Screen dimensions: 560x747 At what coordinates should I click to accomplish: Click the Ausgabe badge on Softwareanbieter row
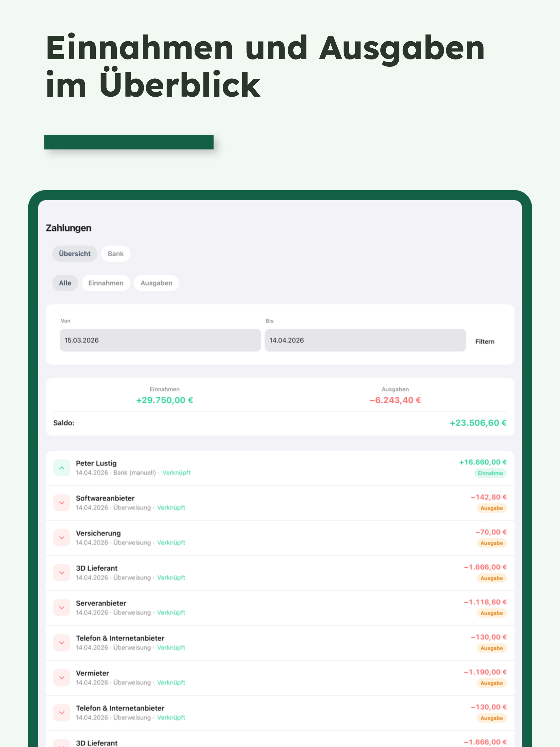pos(491,508)
